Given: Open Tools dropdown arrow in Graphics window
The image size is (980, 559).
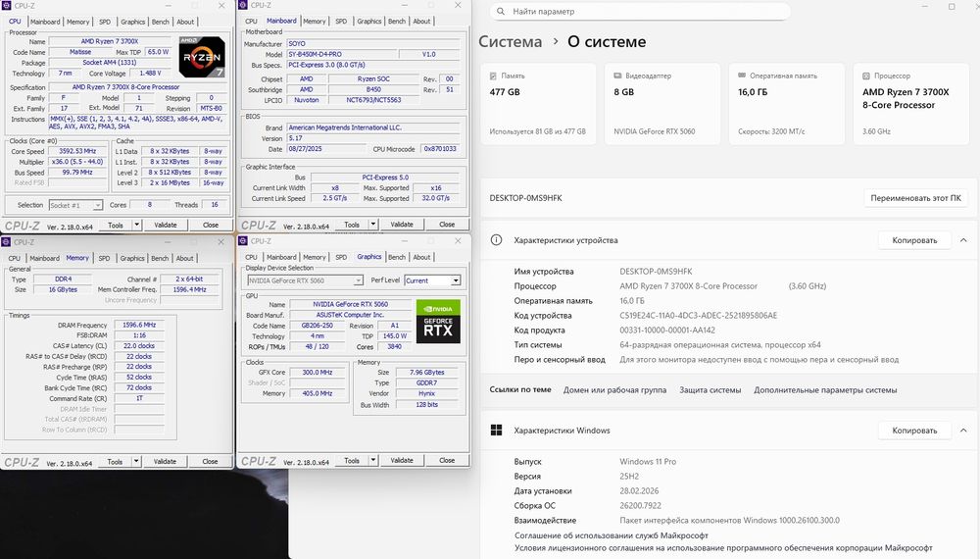Looking at the screenshot, I should click(x=373, y=460).
